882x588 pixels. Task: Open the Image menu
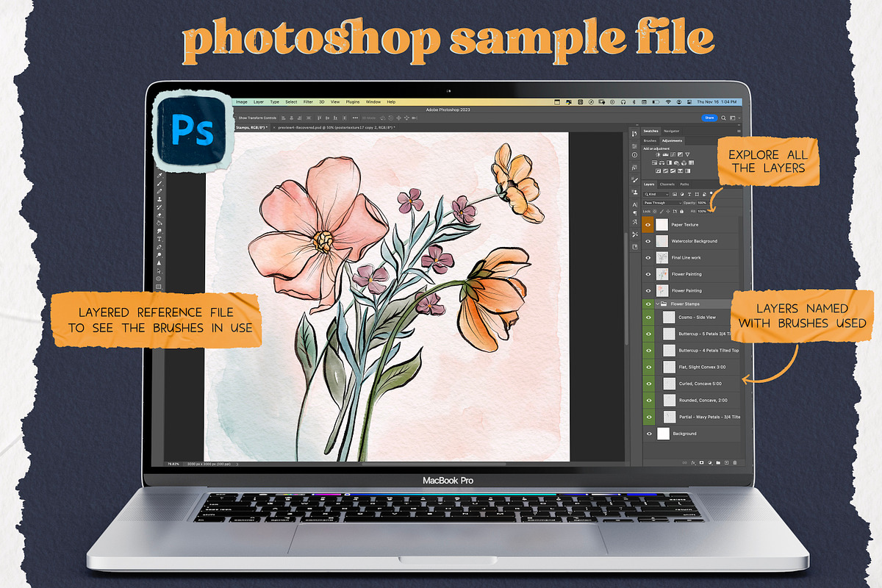coord(242,102)
